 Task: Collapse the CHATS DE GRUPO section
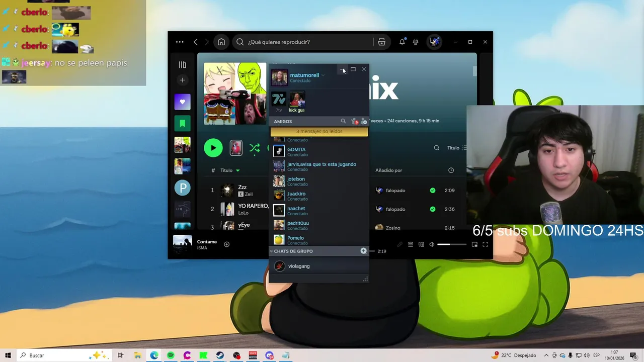pos(272,251)
